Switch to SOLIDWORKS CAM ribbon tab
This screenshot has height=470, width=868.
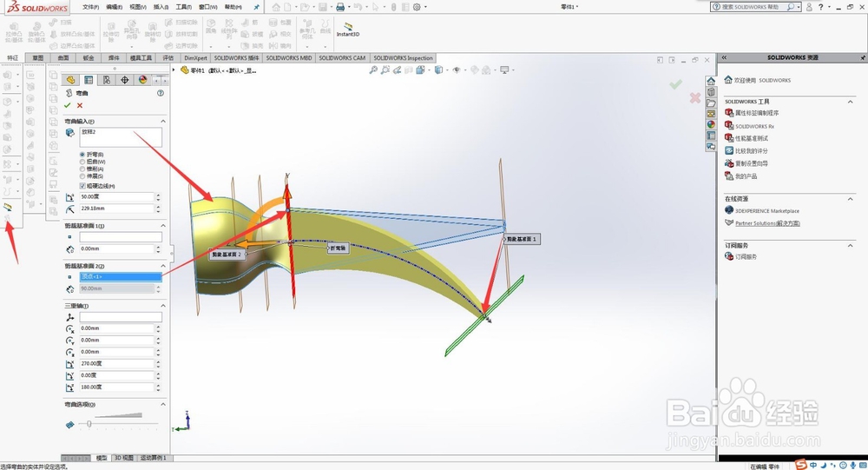tap(342, 57)
